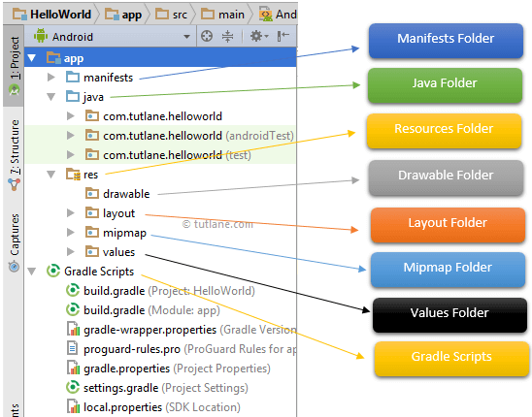Expand the manifests folder
532x417 pixels.
51,78
